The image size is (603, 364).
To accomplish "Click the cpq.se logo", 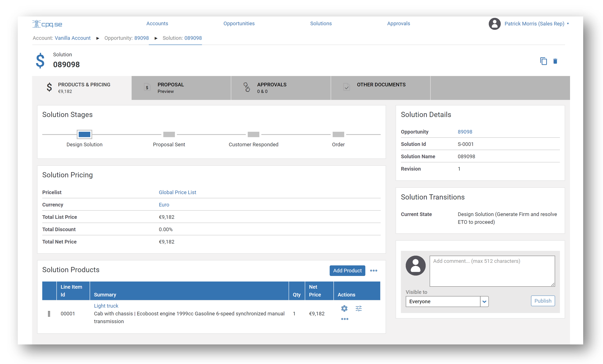I will [x=47, y=24].
